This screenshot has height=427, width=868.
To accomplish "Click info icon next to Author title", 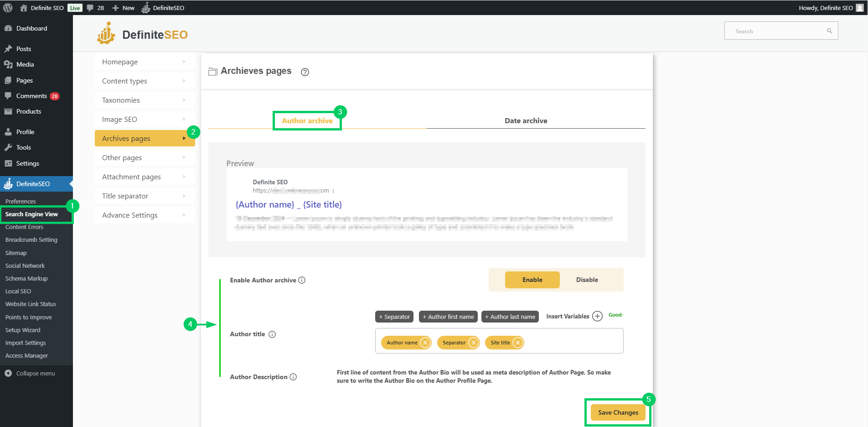I will pyautogui.click(x=272, y=334).
